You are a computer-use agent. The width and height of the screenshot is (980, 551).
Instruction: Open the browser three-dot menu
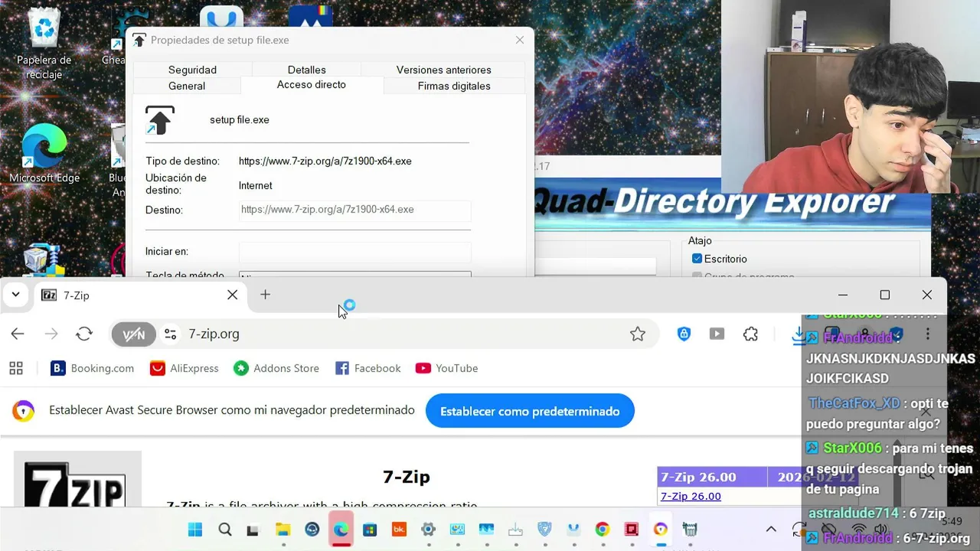coord(928,334)
